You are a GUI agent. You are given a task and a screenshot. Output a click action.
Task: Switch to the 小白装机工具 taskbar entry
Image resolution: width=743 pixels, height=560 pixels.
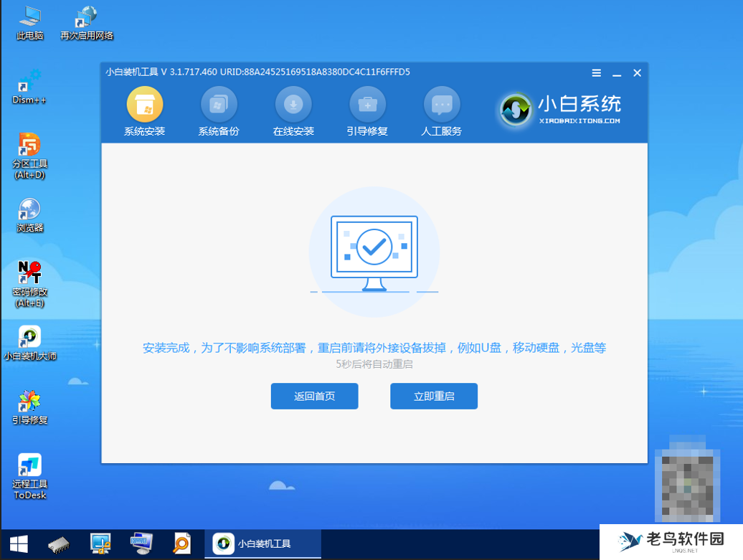pos(263,544)
